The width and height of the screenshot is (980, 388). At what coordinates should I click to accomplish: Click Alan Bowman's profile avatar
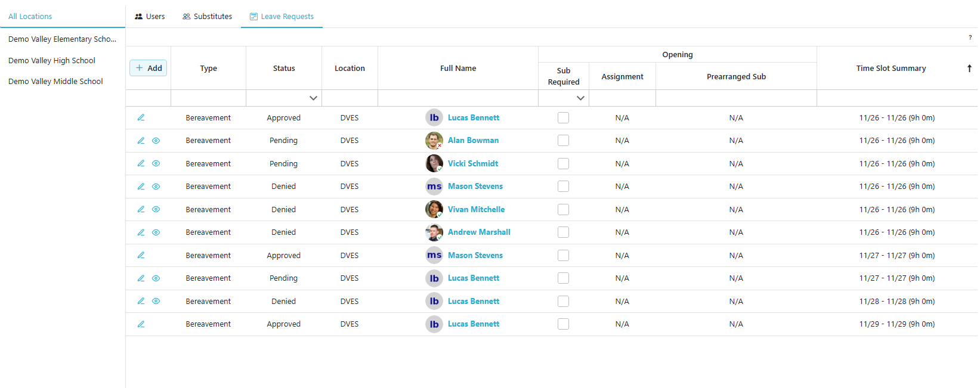tap(434, 141)
